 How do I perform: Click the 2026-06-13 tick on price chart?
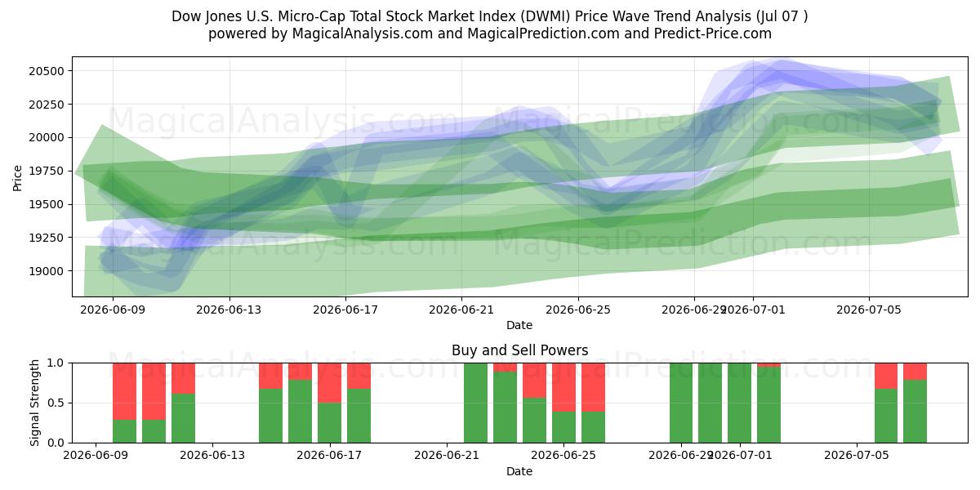click(229, 310)
